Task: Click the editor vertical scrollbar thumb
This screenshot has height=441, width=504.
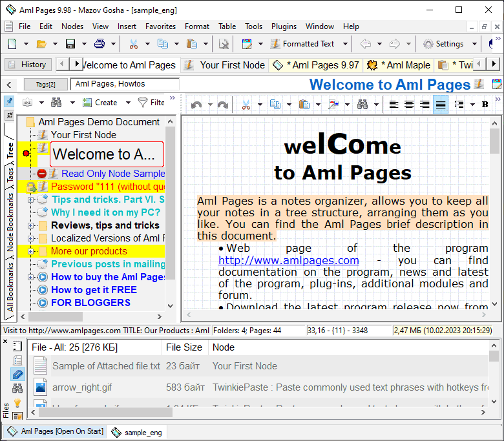Action: [494, 141]
